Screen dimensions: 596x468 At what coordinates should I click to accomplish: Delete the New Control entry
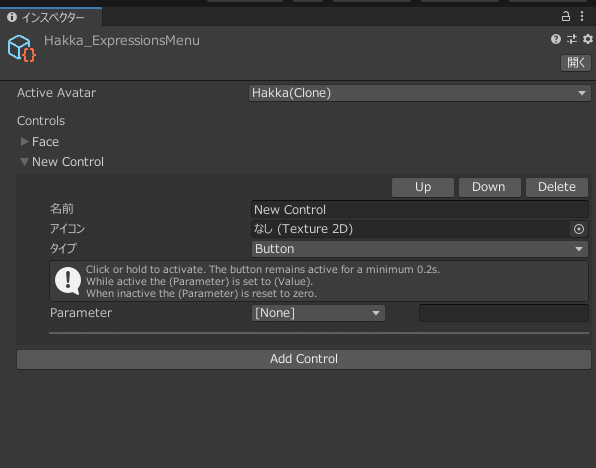point(557,187)
